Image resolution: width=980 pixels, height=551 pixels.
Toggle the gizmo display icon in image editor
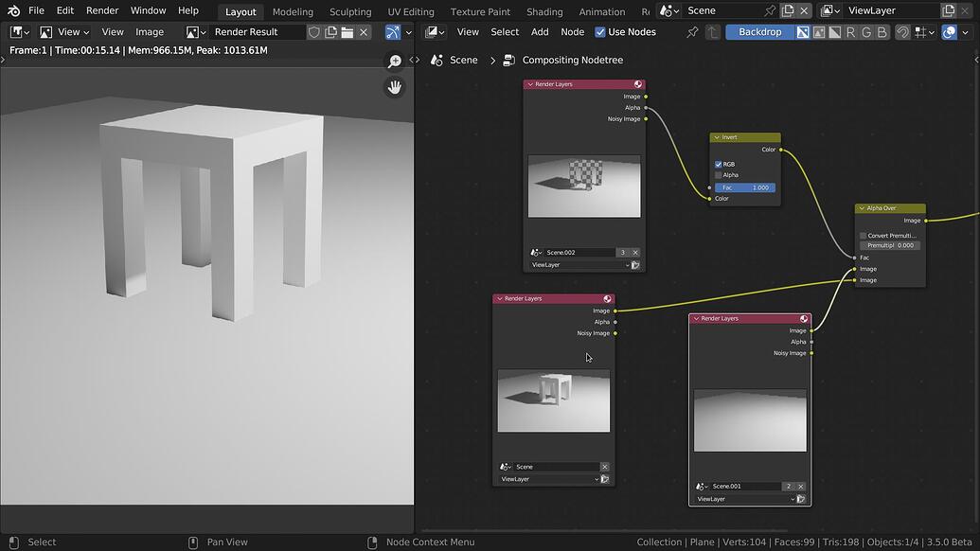(x=393, y=32)
